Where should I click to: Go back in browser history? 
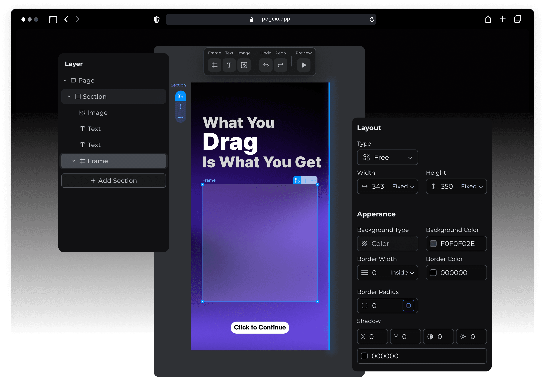coord(66,19)
